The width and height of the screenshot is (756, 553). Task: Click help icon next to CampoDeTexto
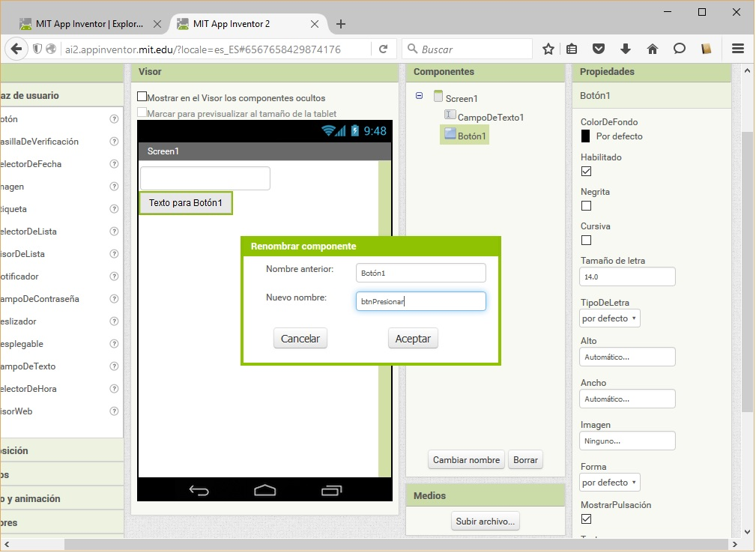114,366
